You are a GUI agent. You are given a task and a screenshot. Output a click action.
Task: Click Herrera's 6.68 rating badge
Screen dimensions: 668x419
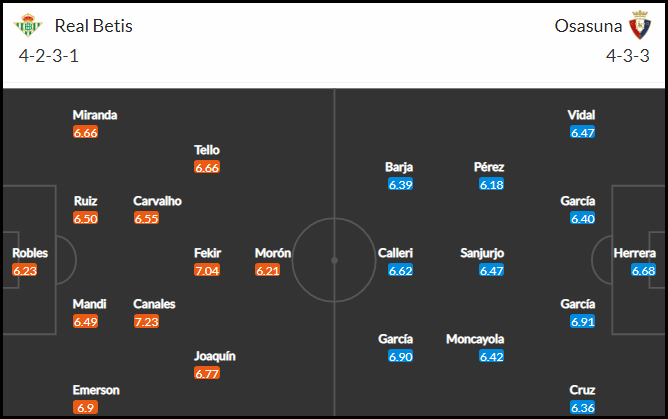(643, 270)
